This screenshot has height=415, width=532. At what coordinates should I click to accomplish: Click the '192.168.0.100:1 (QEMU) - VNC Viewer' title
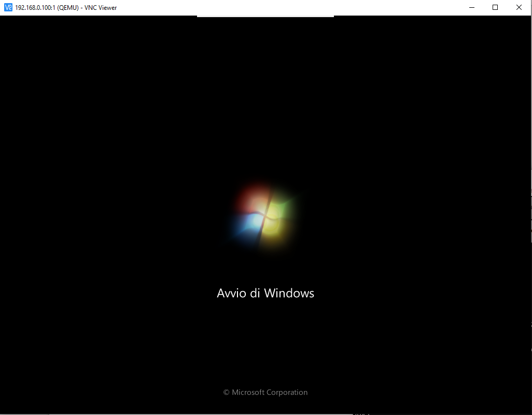coord(66,7)
